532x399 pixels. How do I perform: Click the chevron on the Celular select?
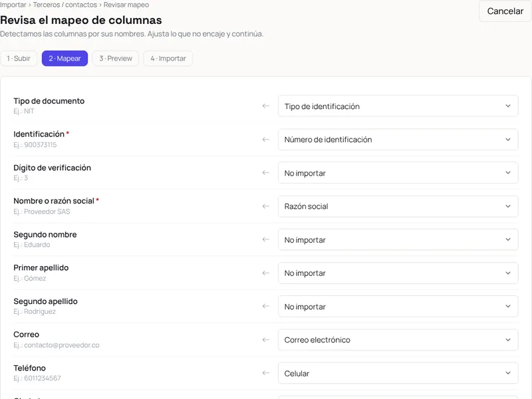tap(508, 373)
